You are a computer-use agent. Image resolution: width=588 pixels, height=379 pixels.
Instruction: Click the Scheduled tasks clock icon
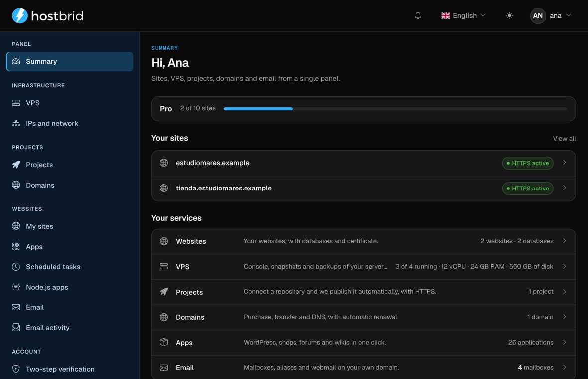click(16, 267)
